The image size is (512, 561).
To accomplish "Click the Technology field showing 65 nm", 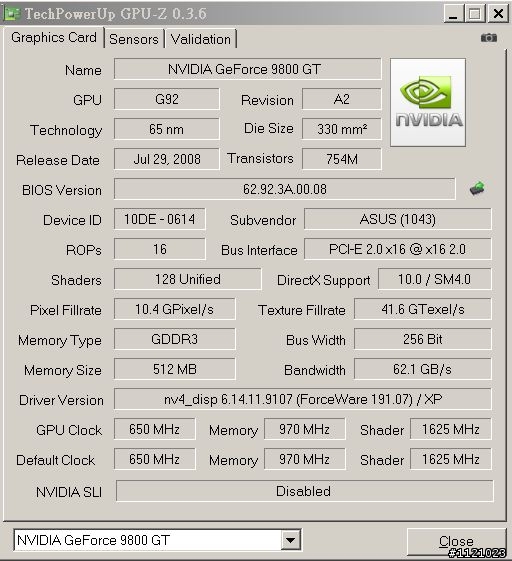I will (x=167, y=129).
